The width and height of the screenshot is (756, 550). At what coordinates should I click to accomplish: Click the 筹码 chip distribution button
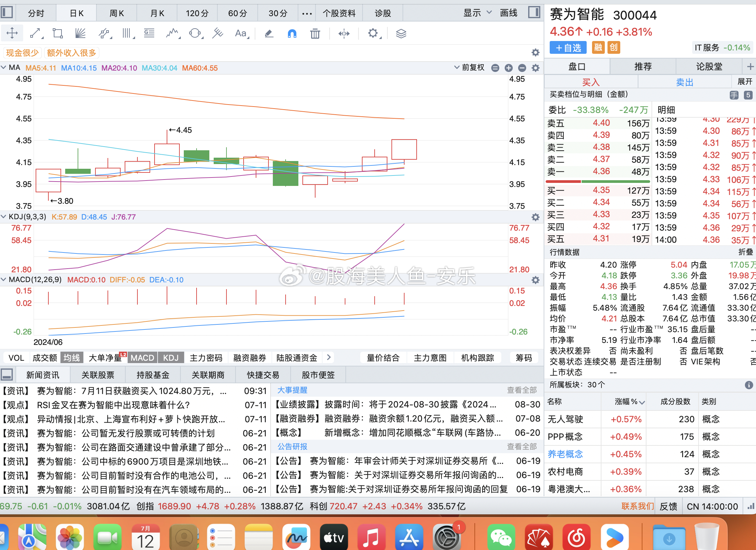(524, 358)
